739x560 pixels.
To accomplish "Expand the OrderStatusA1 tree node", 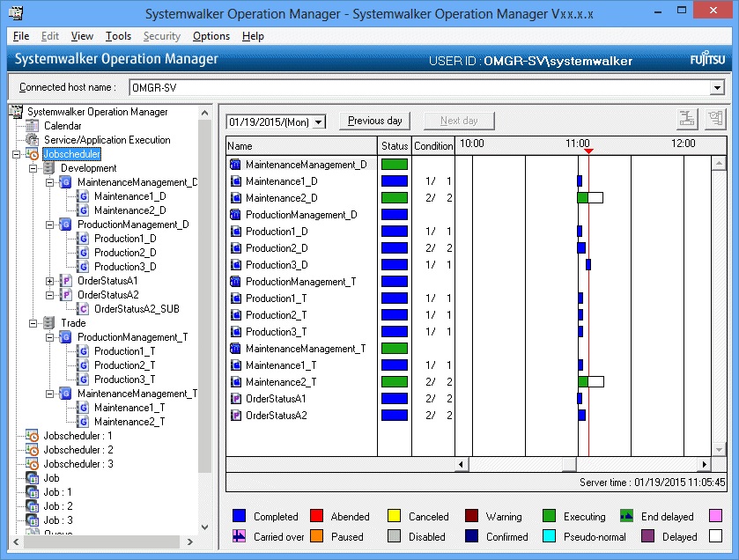I will tap(49, 281).
